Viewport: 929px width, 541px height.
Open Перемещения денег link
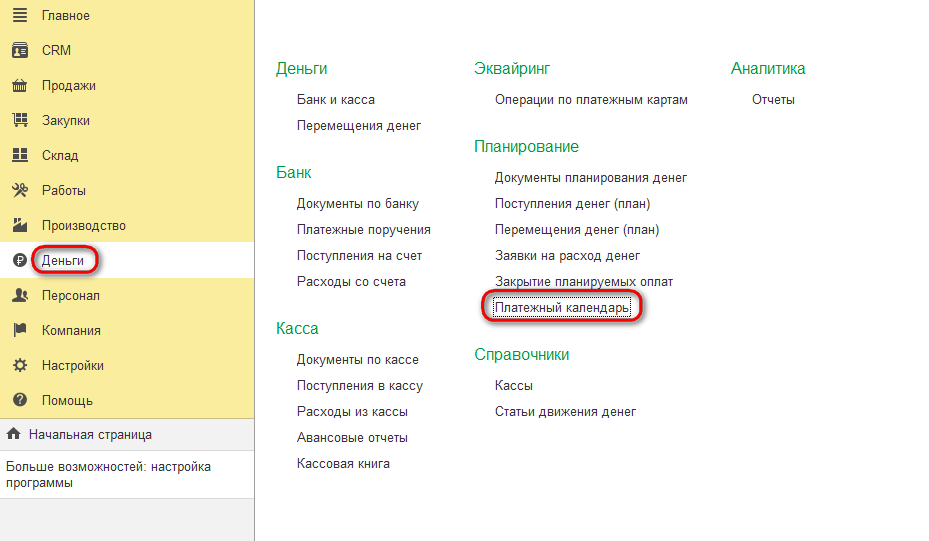359,126
